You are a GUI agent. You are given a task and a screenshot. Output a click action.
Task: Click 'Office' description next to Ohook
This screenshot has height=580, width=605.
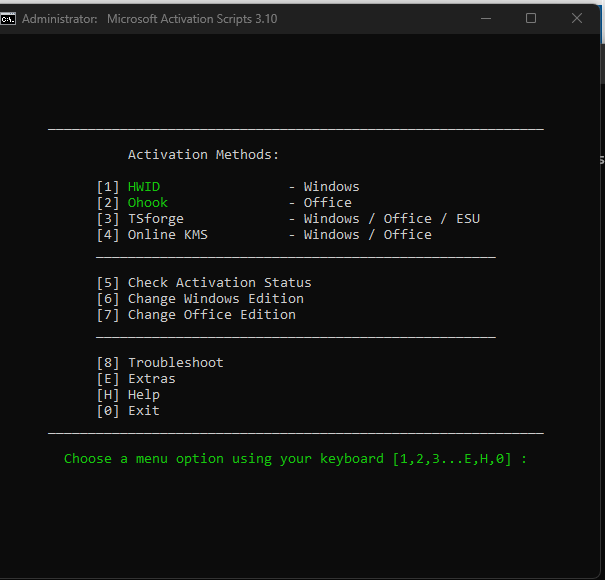(x=328, y=203)
